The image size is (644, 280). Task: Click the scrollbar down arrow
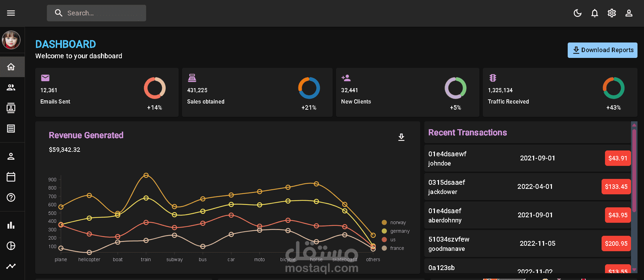pyautogui.click(x=634, y=270)
